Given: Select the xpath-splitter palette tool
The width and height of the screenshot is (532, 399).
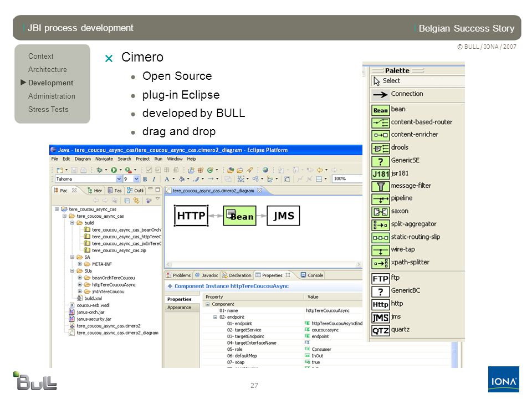Looking at the screenshot, I should coord(380,263).
